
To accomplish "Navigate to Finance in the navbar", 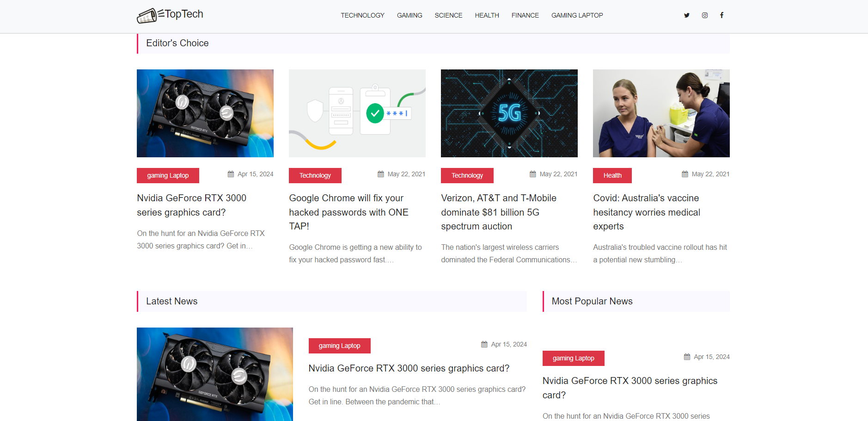I will [x=525, y=15].
